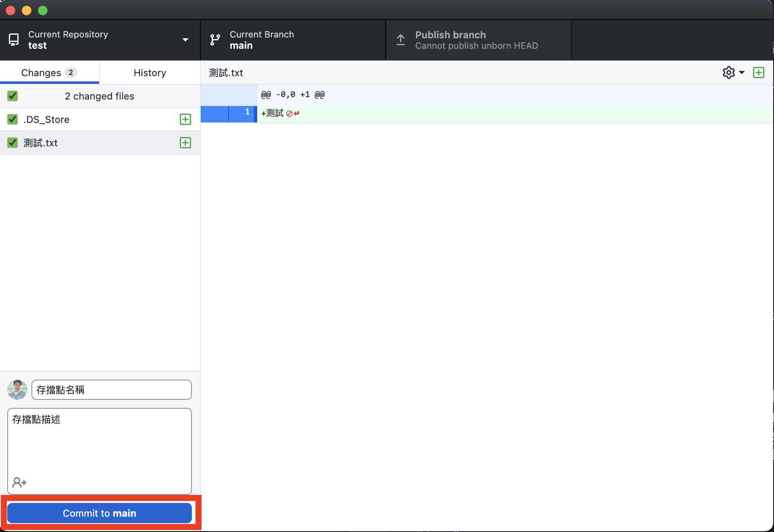Click the 存檔點名稱 commit title input field

(111, 389)
